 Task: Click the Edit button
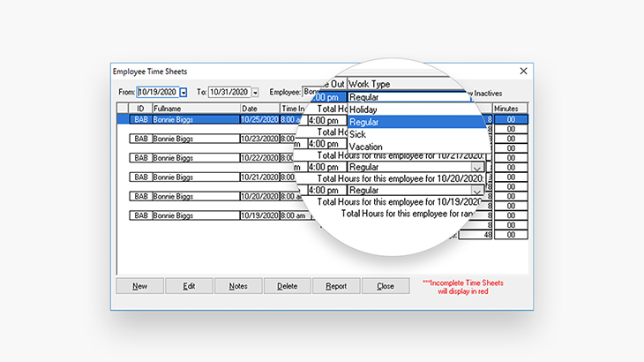pyautogui.click(x=189, y=286)
